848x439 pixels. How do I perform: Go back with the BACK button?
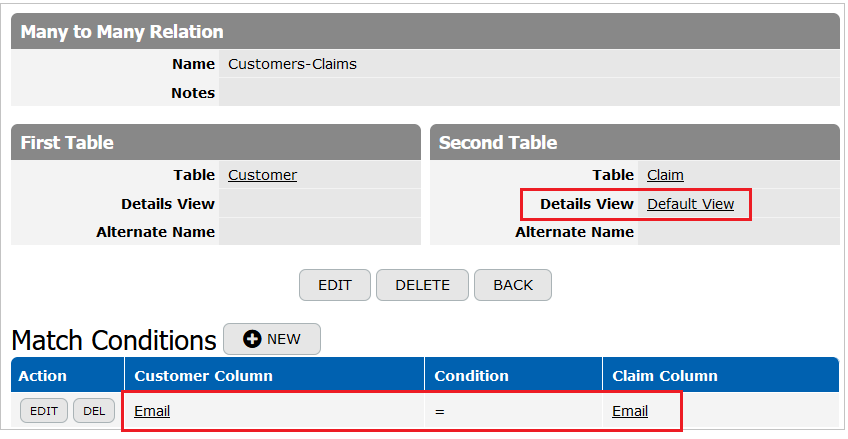tap(513, 285)
